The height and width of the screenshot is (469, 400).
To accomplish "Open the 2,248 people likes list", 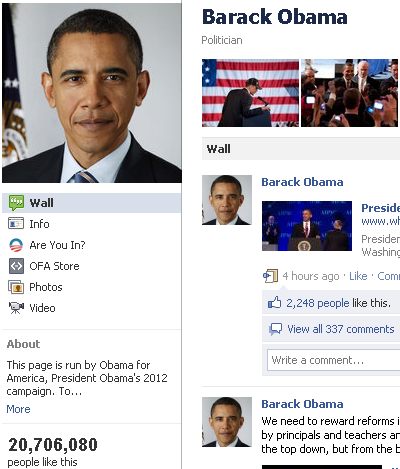I will pyautogui.click(x=318, y=303).
